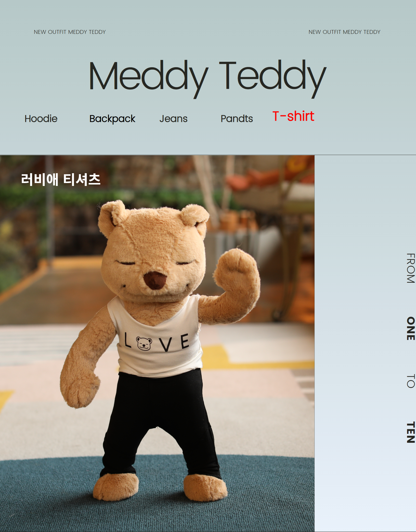Go to the Jeans section
416x532 pixels.
coord(173,119)
